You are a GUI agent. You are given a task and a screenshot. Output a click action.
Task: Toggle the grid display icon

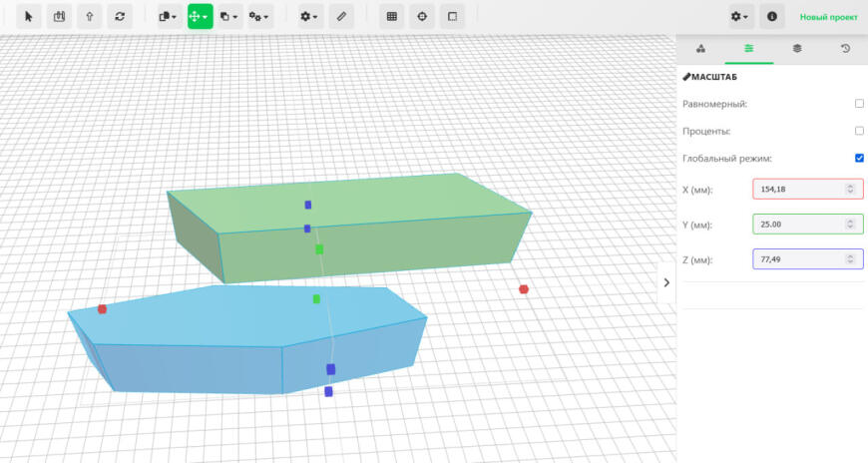tap(392, 17)
